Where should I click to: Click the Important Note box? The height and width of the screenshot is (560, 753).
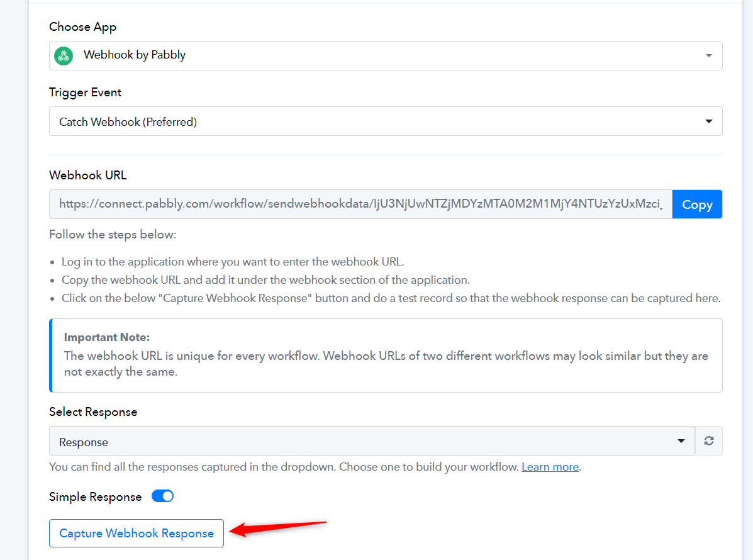[386, 356]
